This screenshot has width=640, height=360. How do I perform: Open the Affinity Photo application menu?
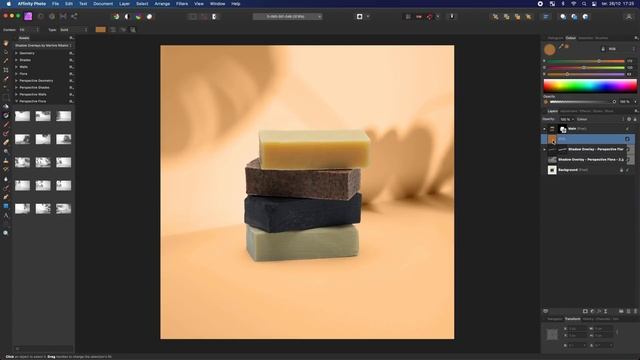click(32, 4)
